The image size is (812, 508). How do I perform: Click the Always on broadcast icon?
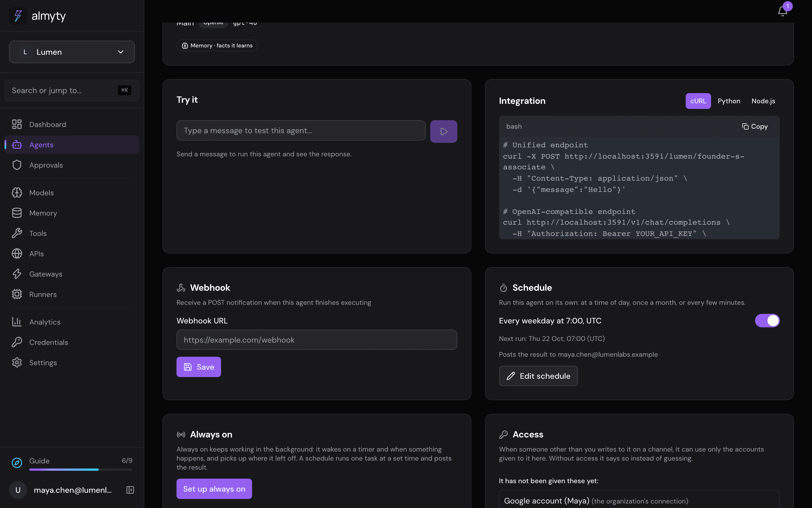tap(181, 434)
